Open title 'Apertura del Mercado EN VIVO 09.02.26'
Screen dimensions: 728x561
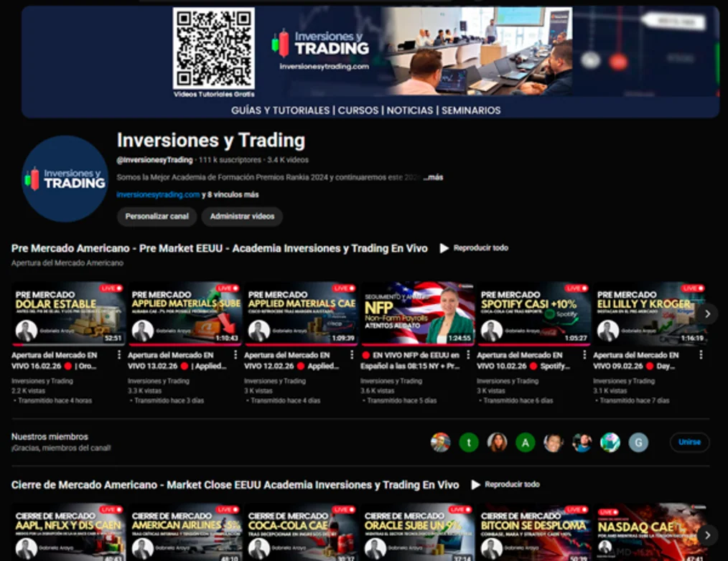click(636, 361)
